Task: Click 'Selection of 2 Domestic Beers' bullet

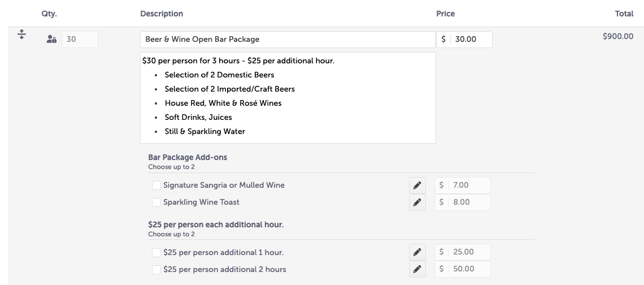Action: [219, 75]
